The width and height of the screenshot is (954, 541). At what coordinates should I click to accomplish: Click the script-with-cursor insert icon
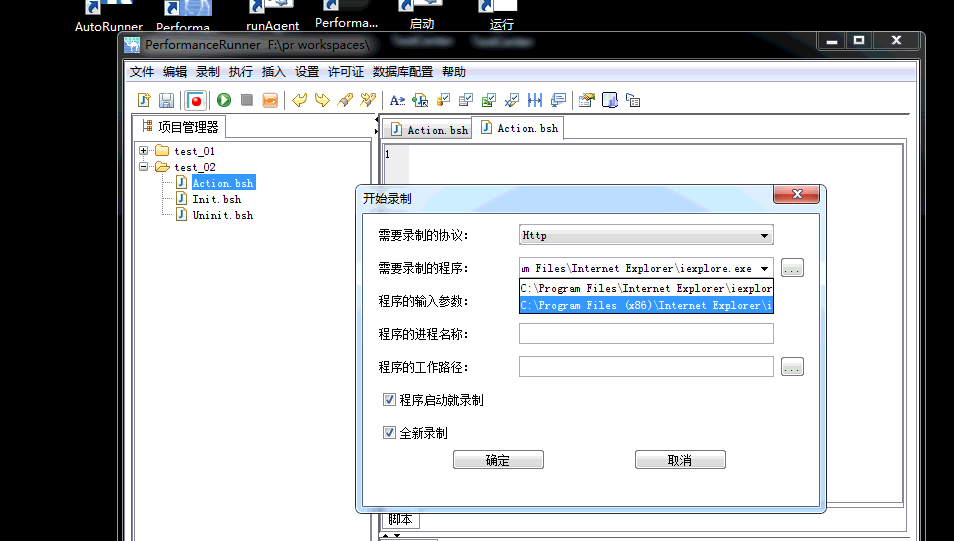coord(420,100)
